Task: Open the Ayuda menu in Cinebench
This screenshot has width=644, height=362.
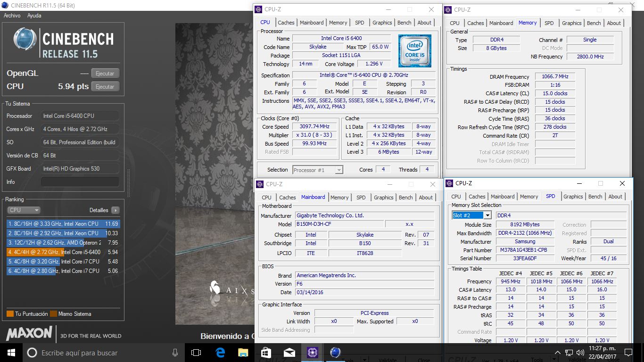Action: tap(34, 16)
